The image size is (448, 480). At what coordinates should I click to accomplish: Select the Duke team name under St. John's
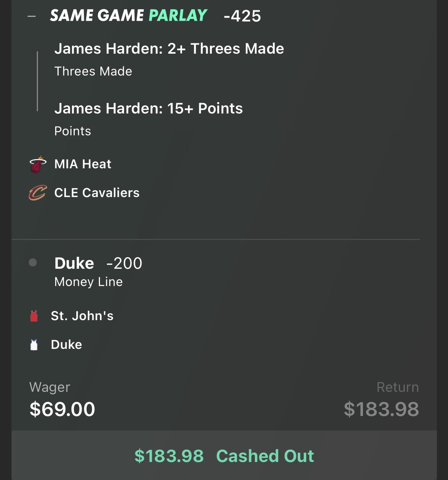click(x=66, y=345)
